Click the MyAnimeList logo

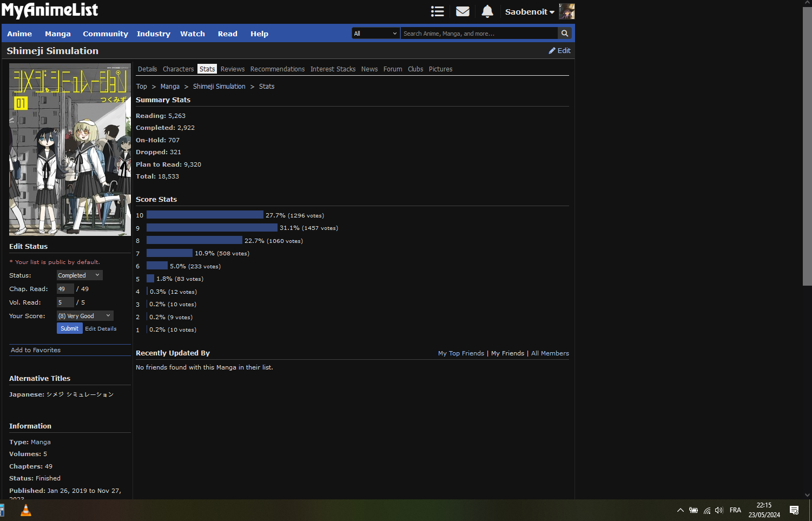(50, 10)
